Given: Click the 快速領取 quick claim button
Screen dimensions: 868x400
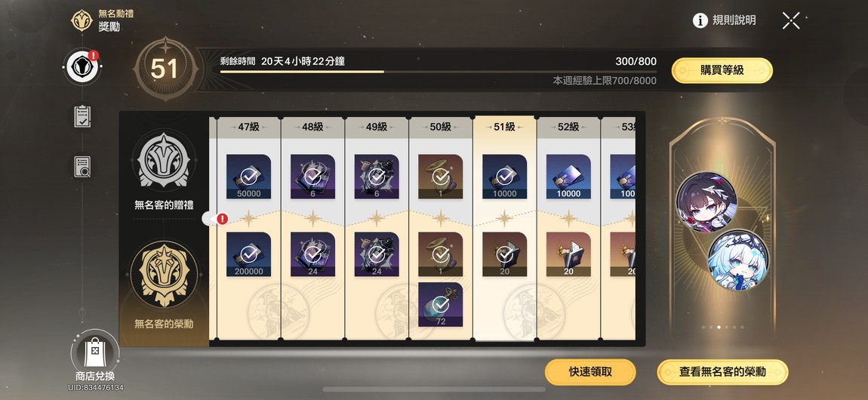Looking at the screenshot, I should pos(590,372).
